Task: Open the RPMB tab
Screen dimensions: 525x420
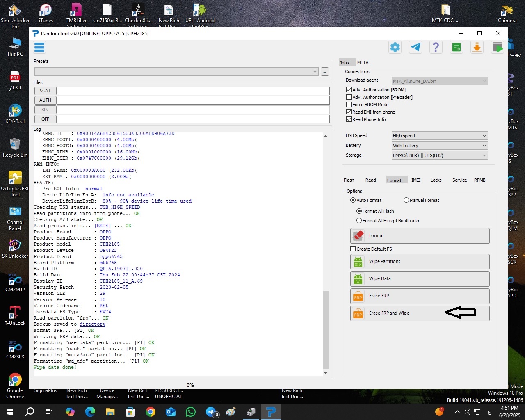Action: tap(479, 180)
